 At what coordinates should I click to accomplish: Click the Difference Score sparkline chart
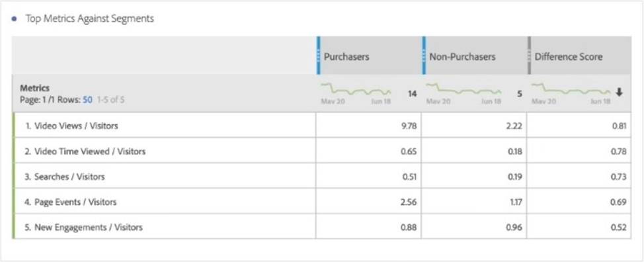point(571,89)
